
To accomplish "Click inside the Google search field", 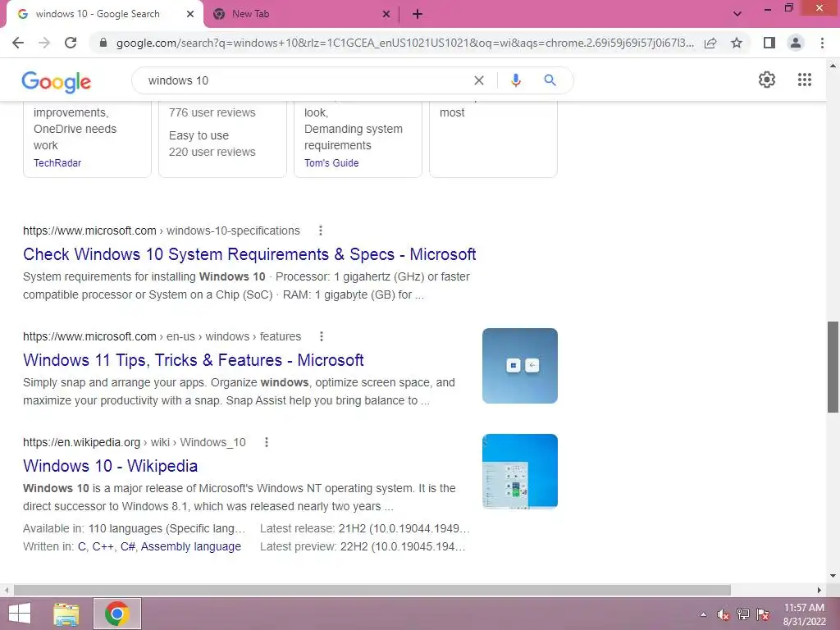I will (305, 80).
